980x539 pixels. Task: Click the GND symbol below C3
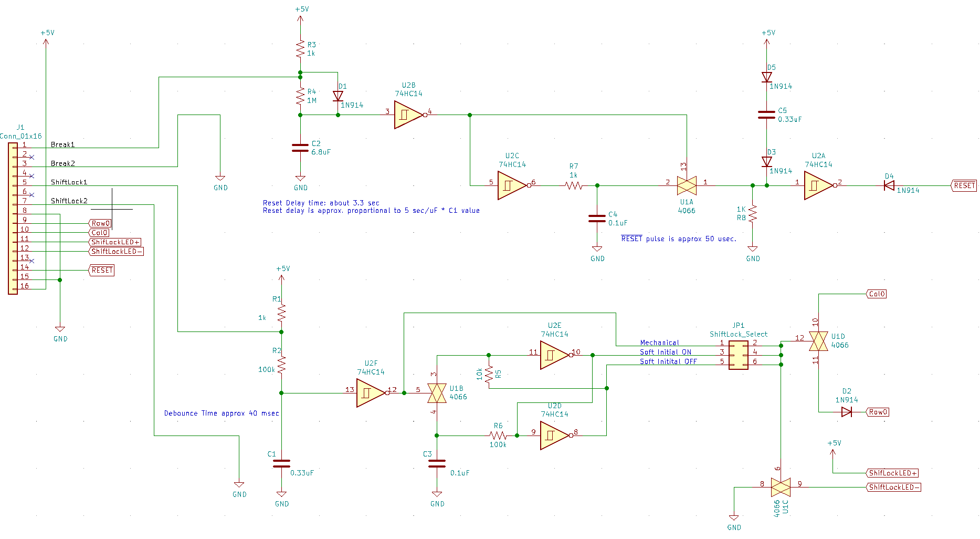tap(437, 499)
